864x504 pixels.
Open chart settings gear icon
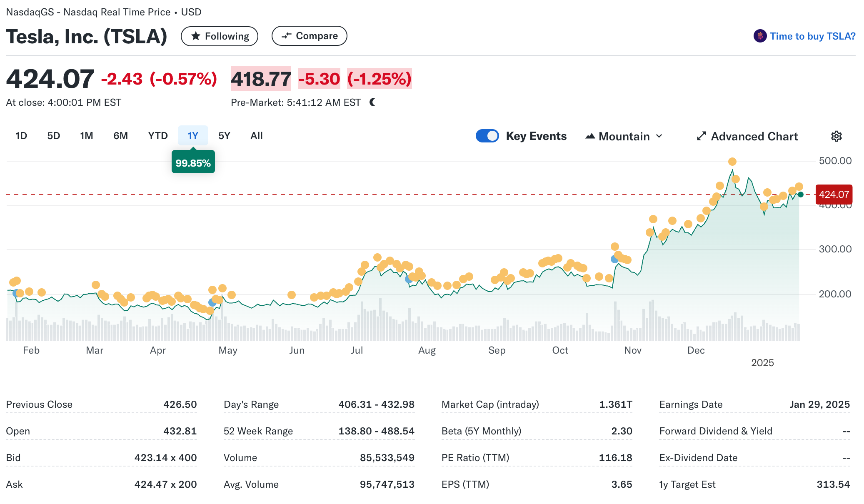[836, 136]
